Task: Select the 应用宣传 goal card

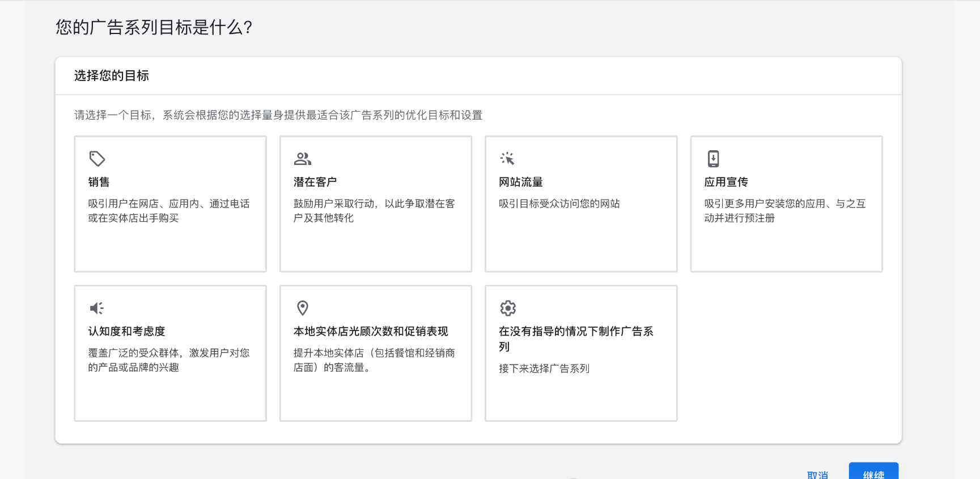Action: tap(787, 204)
